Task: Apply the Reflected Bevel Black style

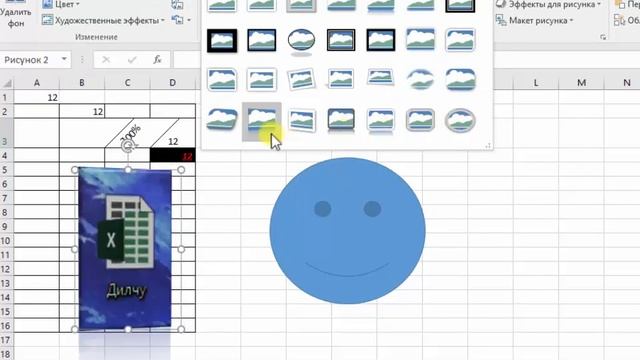Action: click(341, 120)
